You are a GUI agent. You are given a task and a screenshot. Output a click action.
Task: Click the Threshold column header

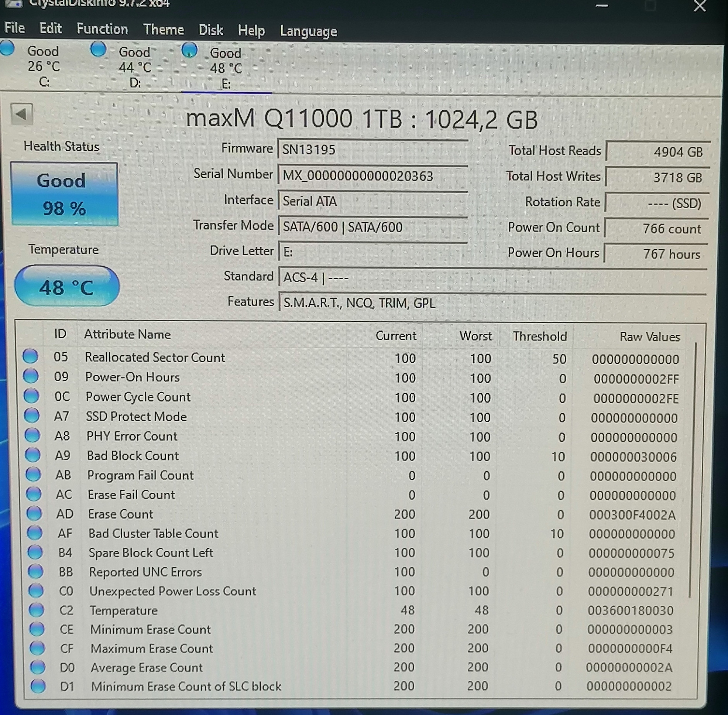[539, 336]
